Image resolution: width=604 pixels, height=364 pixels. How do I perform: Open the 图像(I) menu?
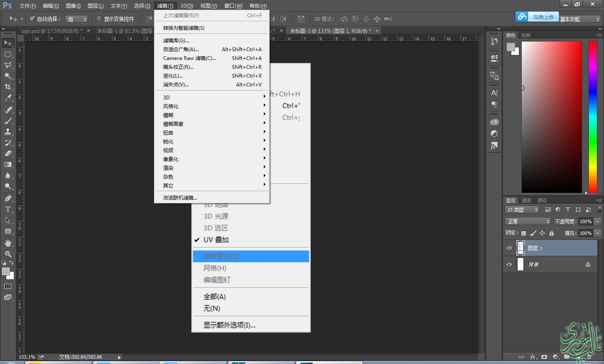tap(73, 6)
